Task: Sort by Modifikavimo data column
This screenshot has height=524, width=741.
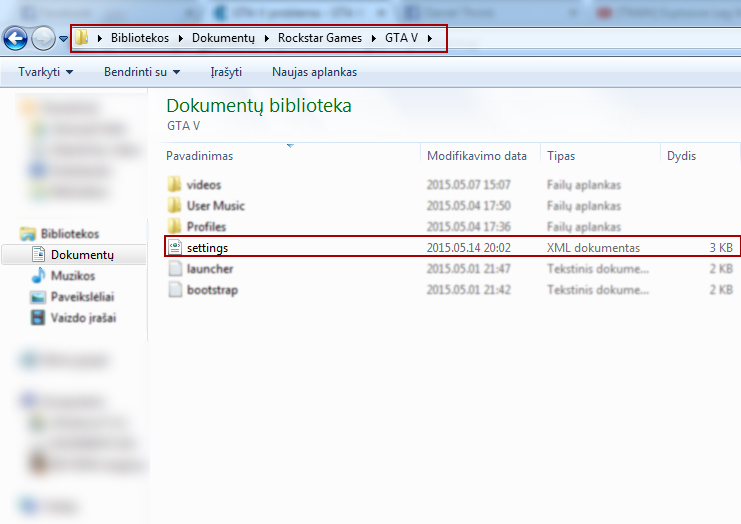Action: coord(476,156)
